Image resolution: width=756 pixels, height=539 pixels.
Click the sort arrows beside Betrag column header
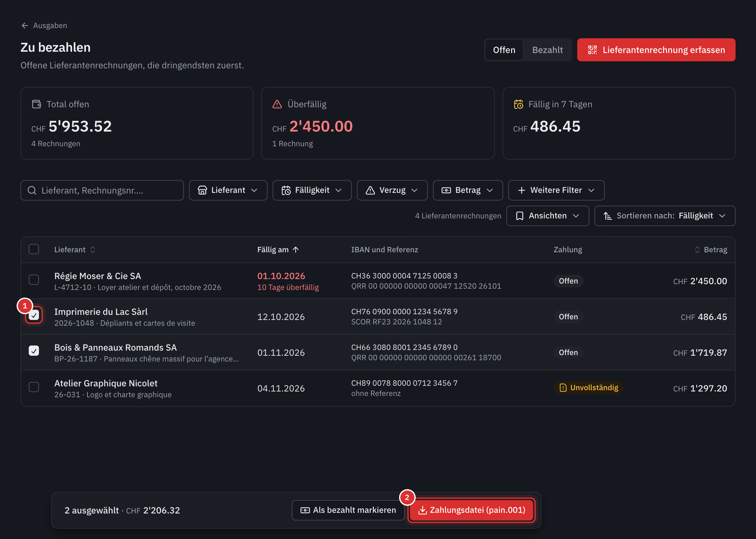[697, 250]
